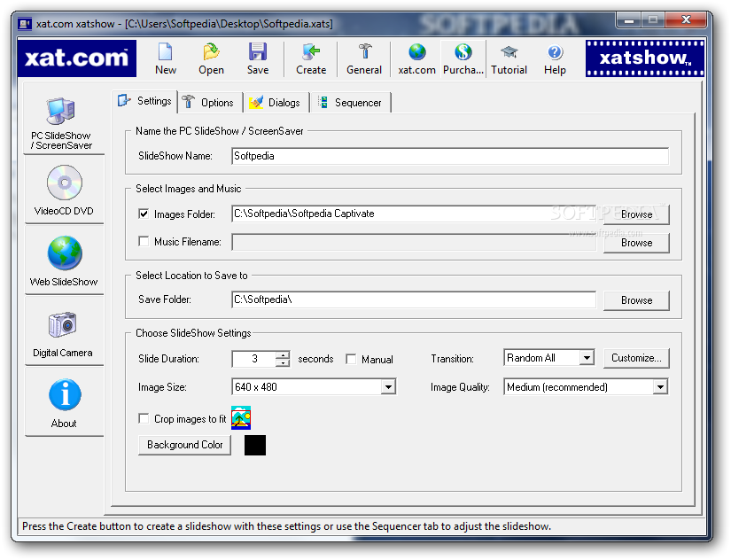Click the xat.com logo banner
Viewport: 731px width, 560px height.
77,58
